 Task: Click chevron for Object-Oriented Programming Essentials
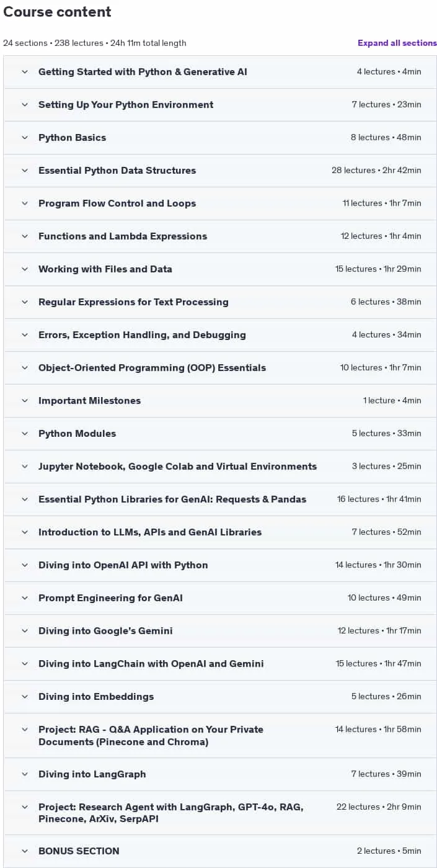(25, 368)
